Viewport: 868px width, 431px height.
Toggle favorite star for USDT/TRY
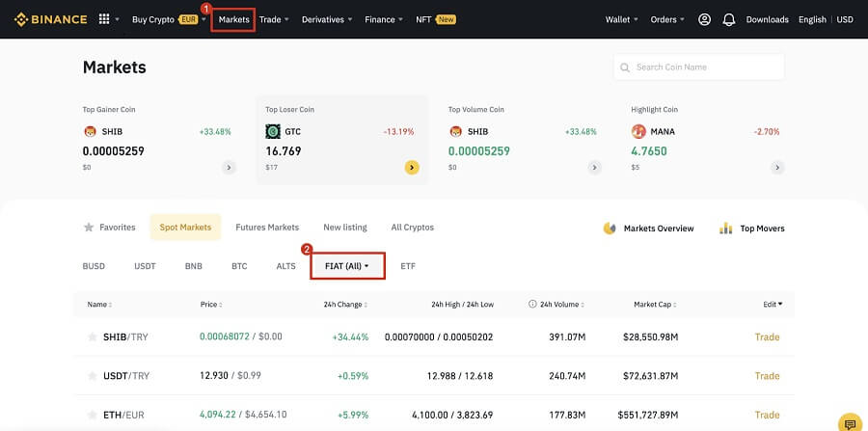[93, 376]
